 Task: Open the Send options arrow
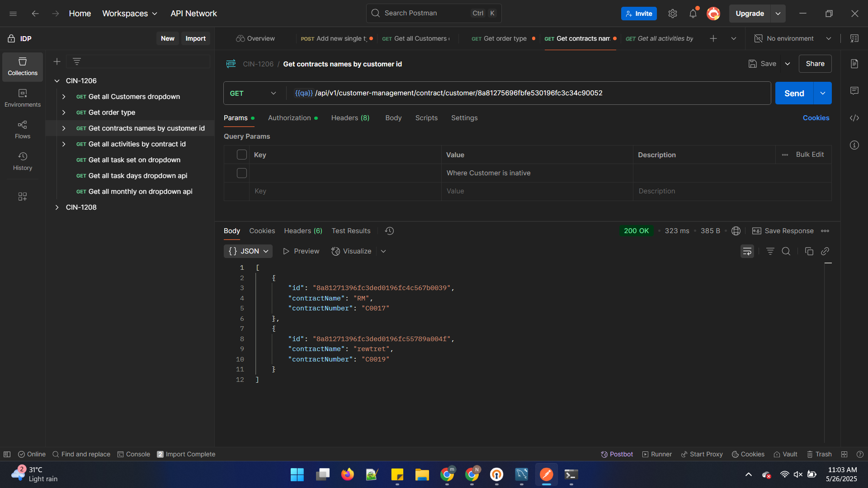pos(823,93)
